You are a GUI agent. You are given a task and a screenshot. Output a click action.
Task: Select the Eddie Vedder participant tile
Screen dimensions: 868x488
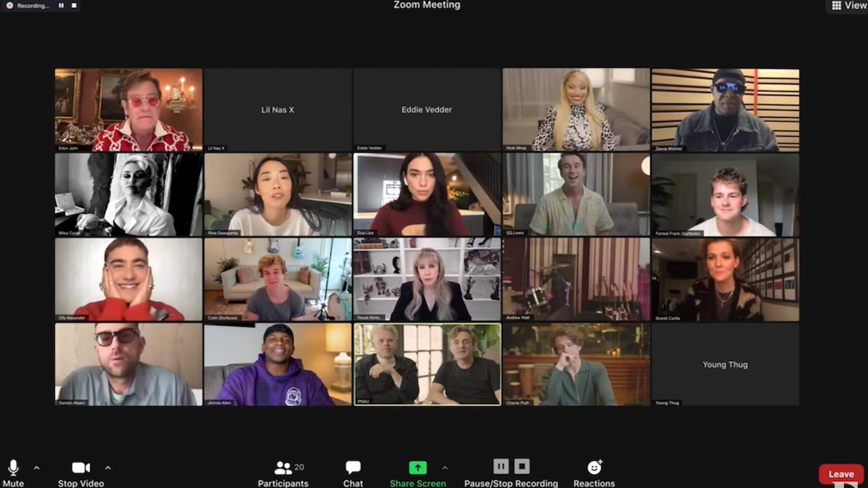427,110
